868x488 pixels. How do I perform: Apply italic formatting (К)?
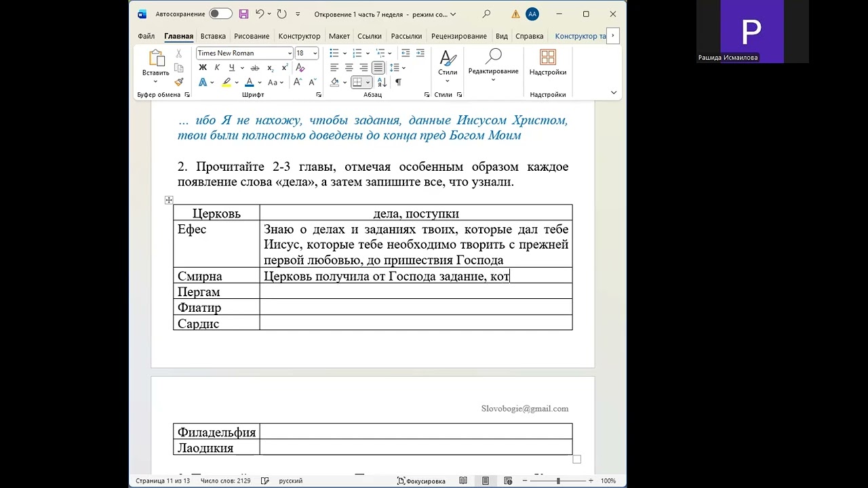[217, 68]
